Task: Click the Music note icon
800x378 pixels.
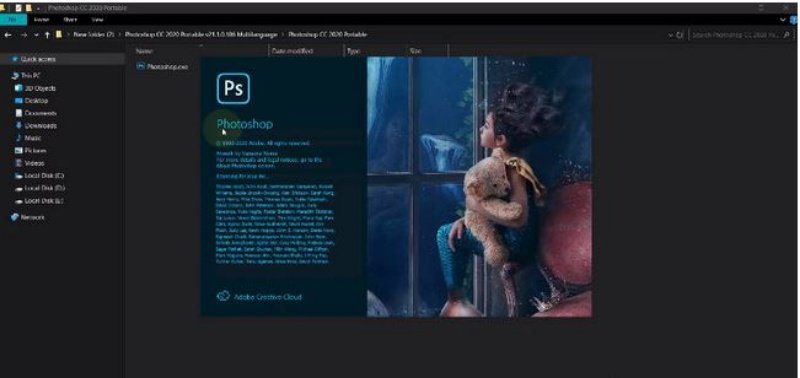Action: point(19,138)
